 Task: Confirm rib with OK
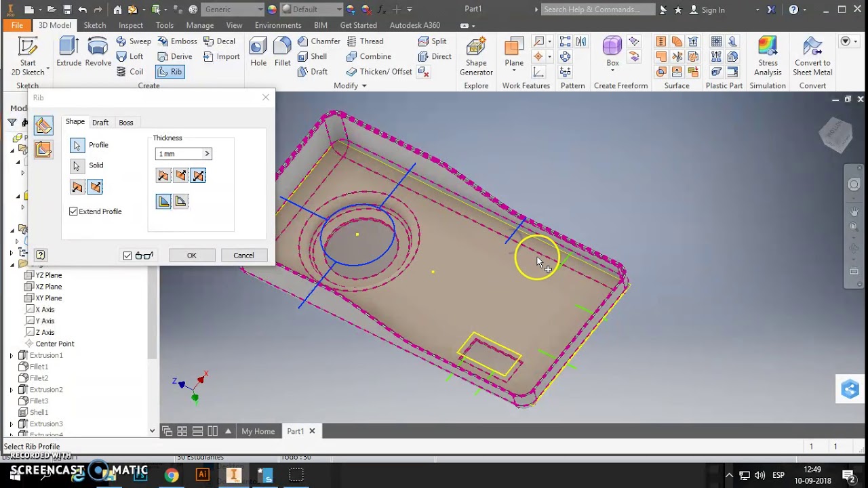click(x=192, y=256)
